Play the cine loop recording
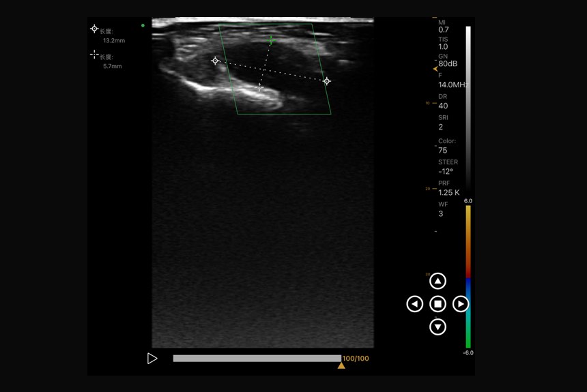The image size is (587, 392). tap(152, 359)
